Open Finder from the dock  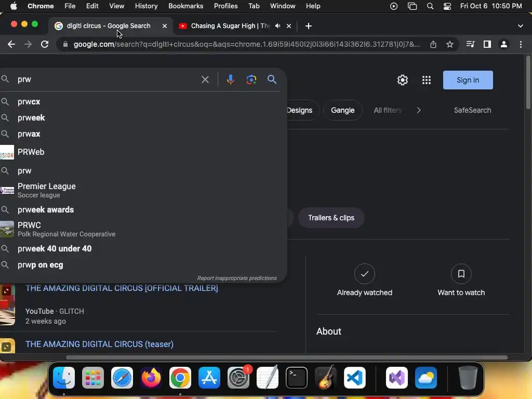(x=64, y=378)
